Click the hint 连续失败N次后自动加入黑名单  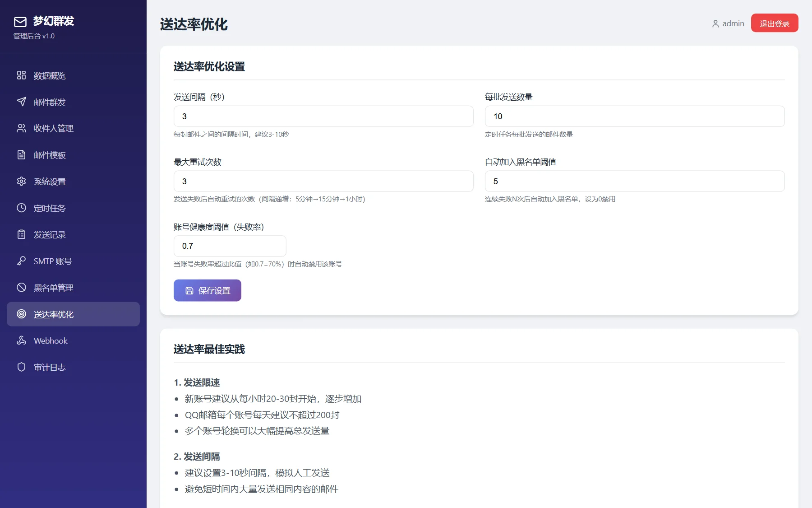click(x=550, y=199)
